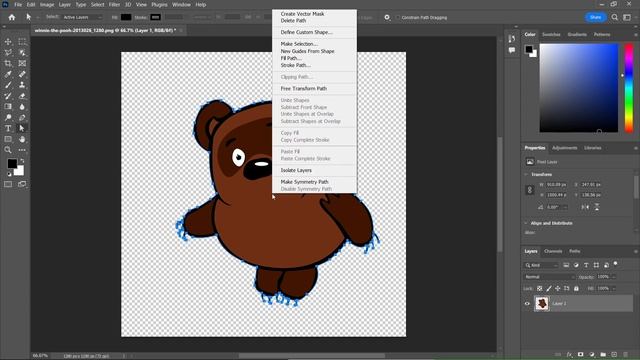Open the Normal blend mode dropdown

(x=549, y=277)
